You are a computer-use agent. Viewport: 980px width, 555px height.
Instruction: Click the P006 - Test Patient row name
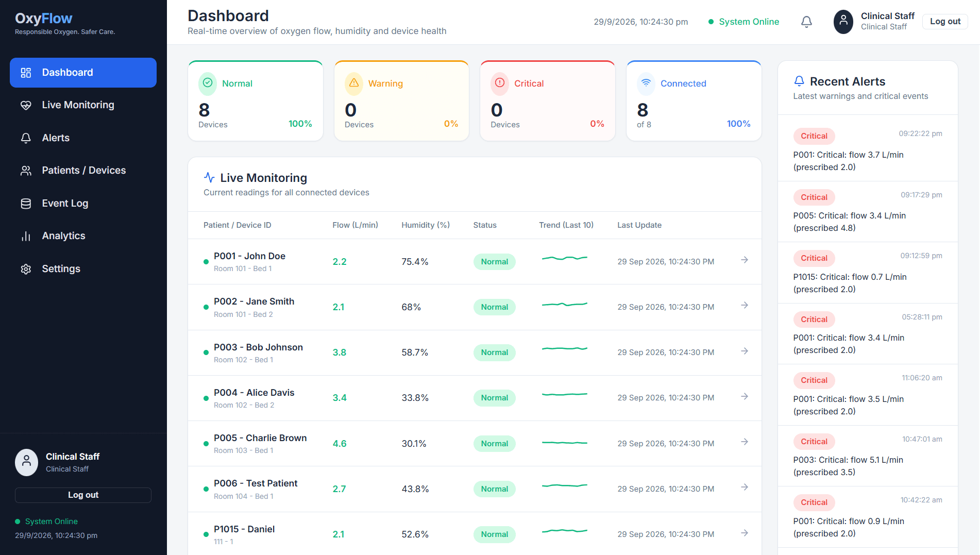tap(256, 483)
